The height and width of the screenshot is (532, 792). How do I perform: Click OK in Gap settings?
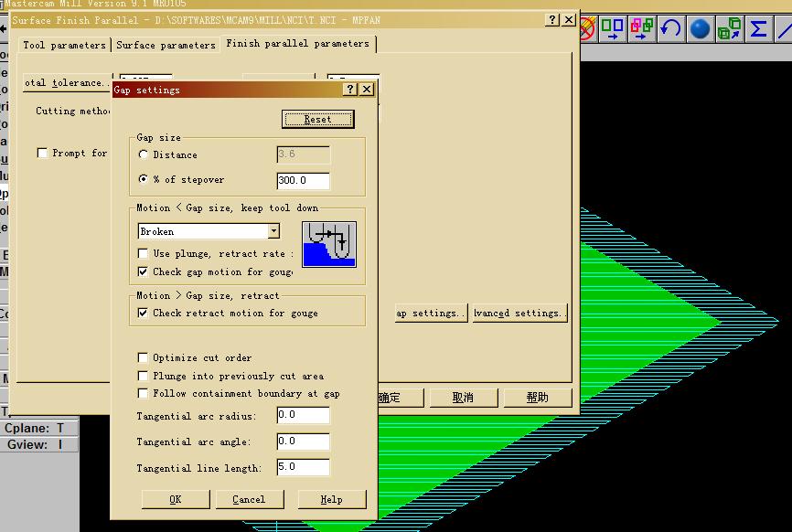(176, 499)
